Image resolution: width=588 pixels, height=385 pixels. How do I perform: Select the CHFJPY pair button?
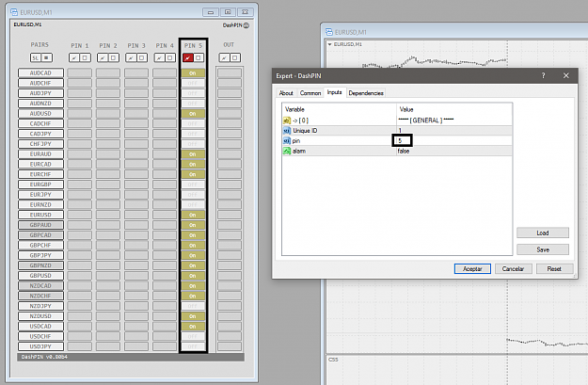40,144
